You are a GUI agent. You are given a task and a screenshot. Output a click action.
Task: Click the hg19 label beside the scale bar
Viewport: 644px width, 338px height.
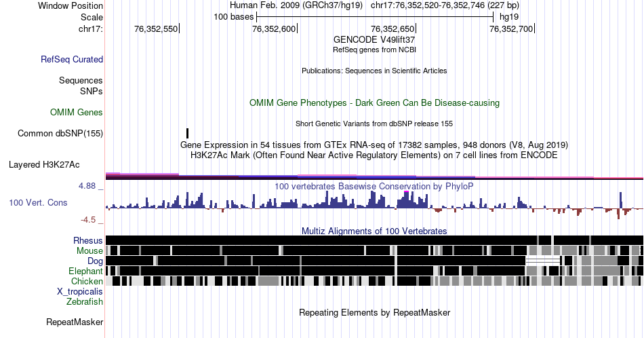(x=509, y=17)
